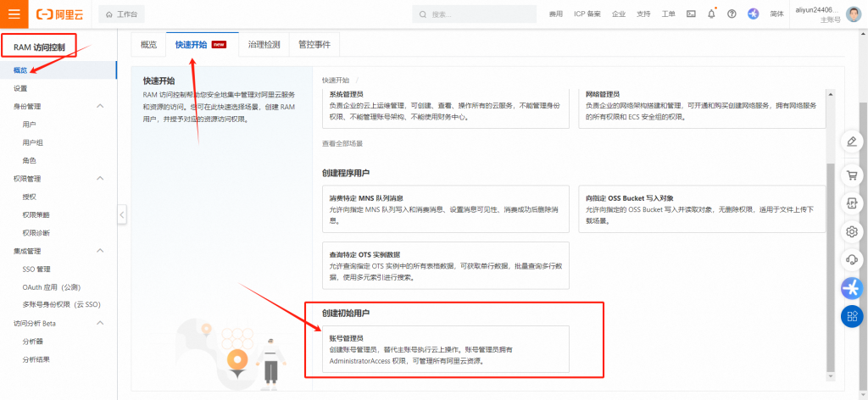Click the blue star assistant side icon
868x400 pixels.
852,287
